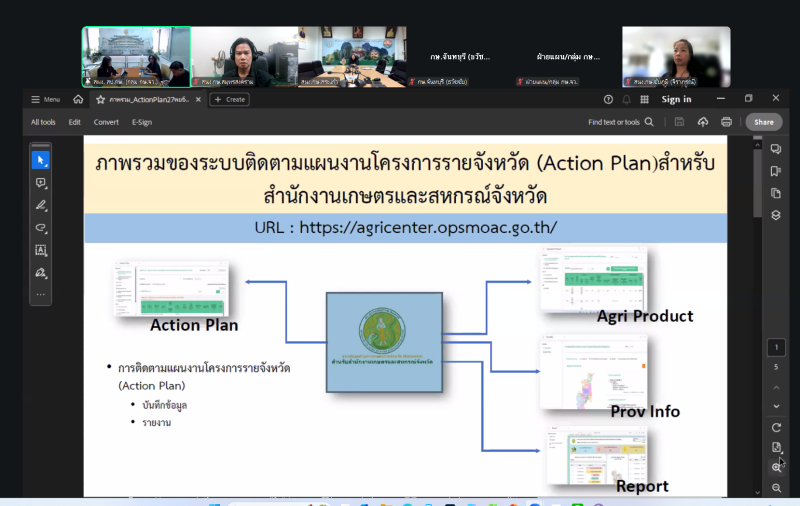The image size is (800, 506).
Task: Switch to the E-Sign menu
Action: tap(142, 122)
